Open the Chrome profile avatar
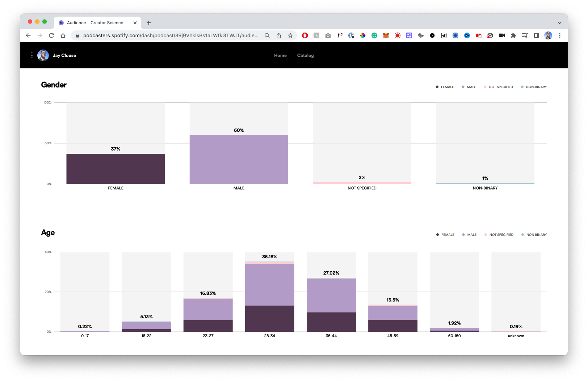This screenshot has width=588, height=382. [x=548, y=35]
